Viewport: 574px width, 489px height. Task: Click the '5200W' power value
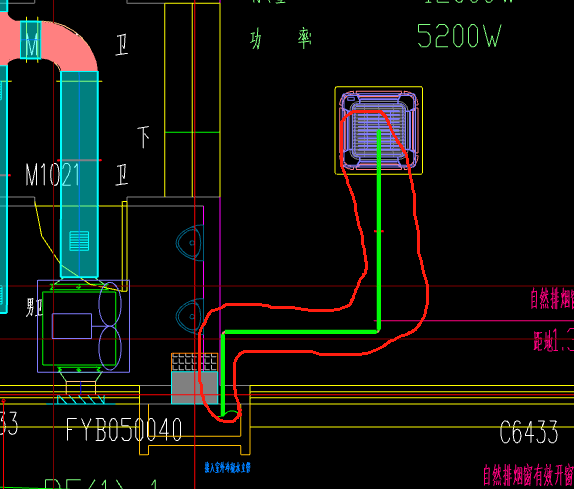pos(459,36)
